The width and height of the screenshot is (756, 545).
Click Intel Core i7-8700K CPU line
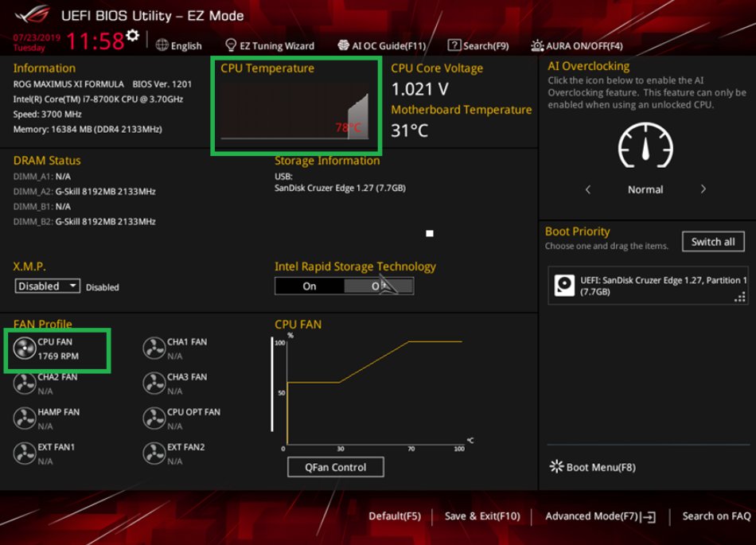(98, 99)
